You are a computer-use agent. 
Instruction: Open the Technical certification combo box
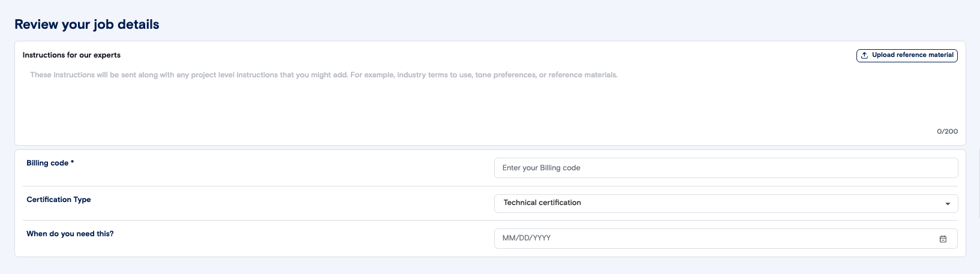tap(720, 203)
